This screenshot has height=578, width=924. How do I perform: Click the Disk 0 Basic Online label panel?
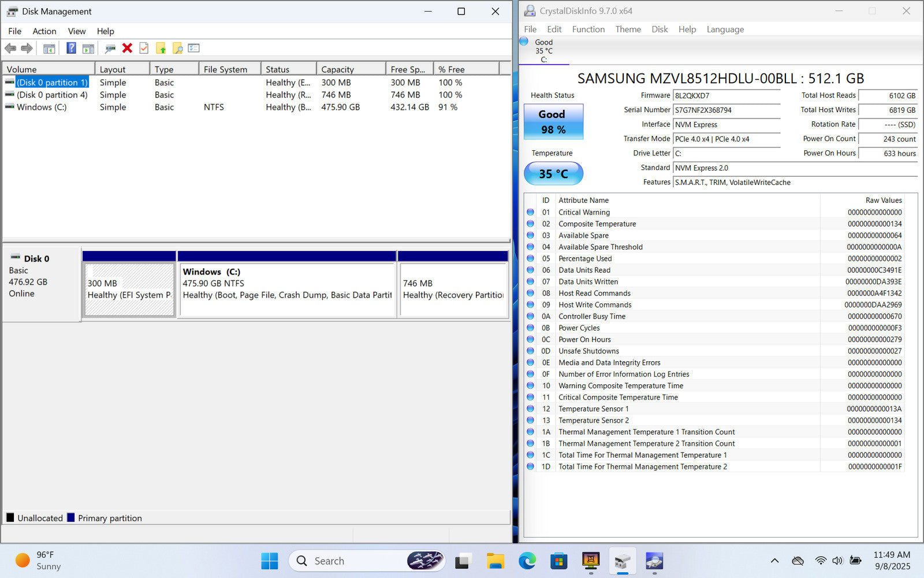coord(42,284)
